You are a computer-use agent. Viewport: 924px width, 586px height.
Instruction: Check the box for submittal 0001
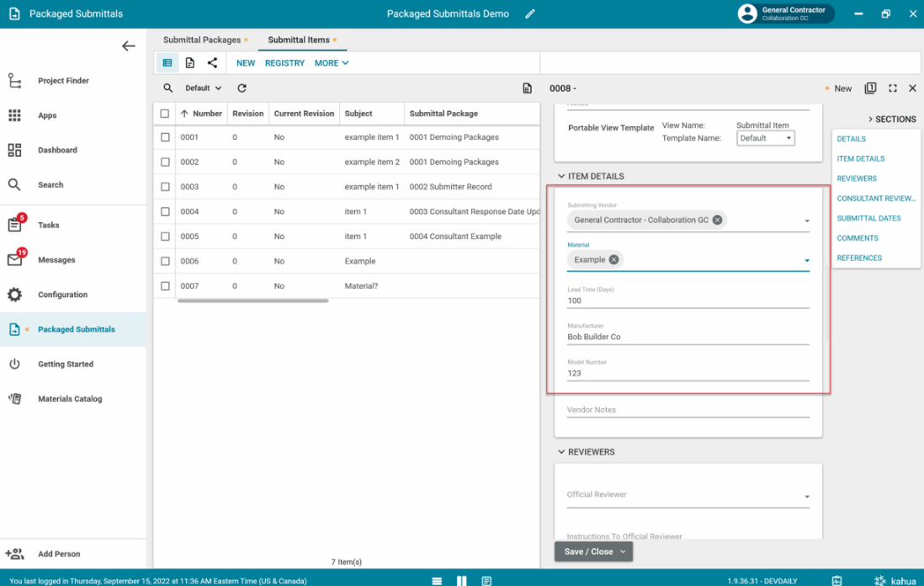click(165, 137)
